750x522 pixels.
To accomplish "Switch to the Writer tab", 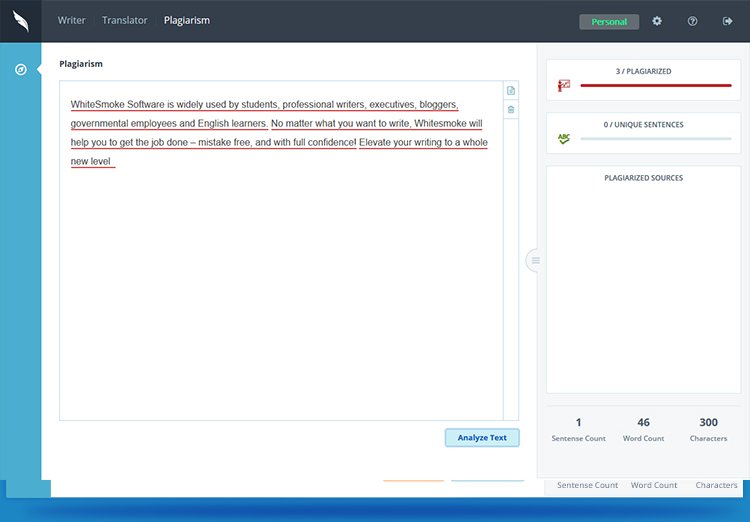I will pos(72,20).
